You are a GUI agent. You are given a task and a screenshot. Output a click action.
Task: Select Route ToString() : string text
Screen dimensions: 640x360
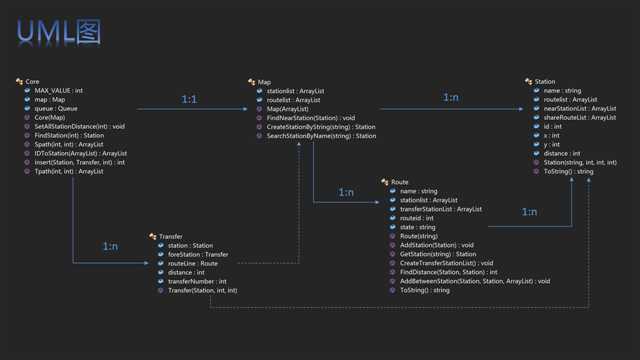point(425,290)
